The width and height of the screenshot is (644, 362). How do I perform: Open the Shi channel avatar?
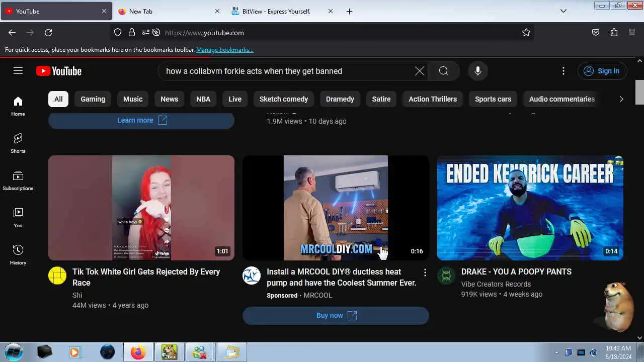point(57,276)
